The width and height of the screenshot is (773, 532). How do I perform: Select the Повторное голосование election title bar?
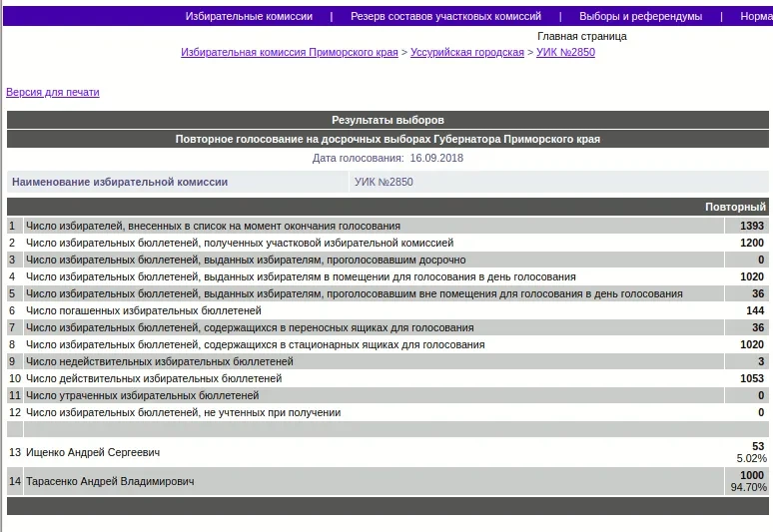[387, 139]
